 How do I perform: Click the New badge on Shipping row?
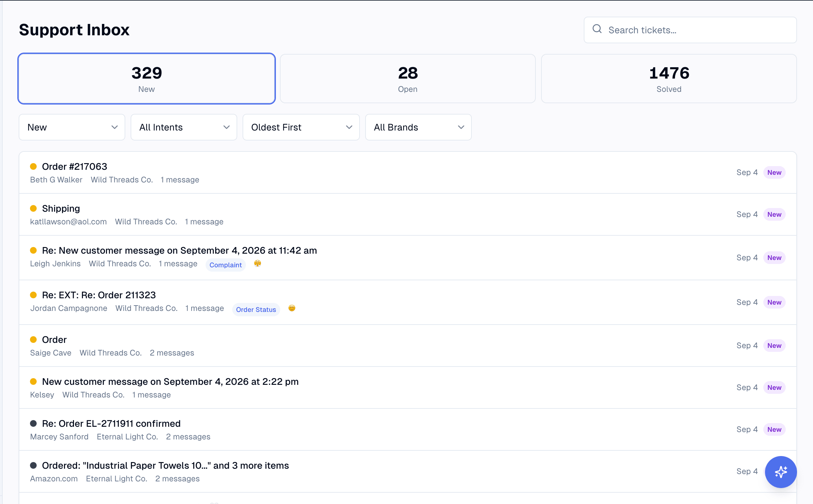pyautogui.click(x=774, y=214)
